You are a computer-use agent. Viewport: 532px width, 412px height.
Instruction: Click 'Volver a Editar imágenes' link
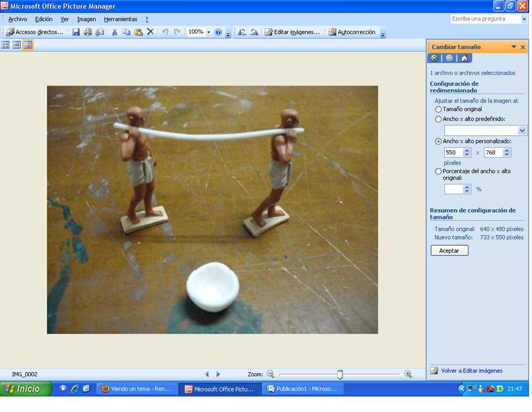click(471, 371)
